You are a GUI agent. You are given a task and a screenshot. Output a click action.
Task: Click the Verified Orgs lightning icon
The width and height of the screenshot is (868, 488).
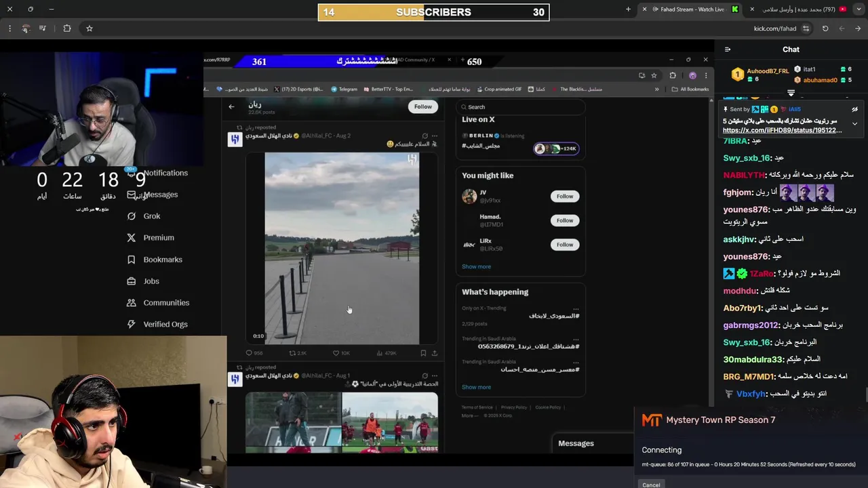pyautogui.click(x=132, y=325)
